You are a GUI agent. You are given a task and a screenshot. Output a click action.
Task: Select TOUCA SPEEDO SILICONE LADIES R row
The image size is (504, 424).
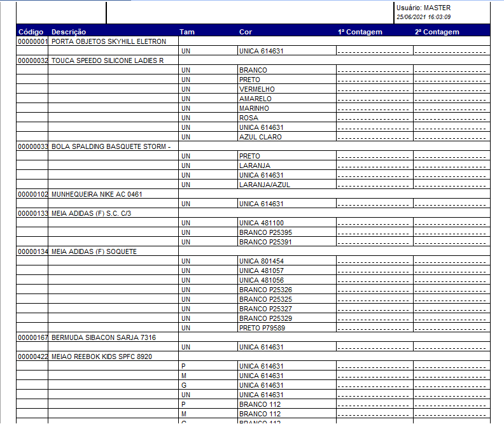(108, 60)
